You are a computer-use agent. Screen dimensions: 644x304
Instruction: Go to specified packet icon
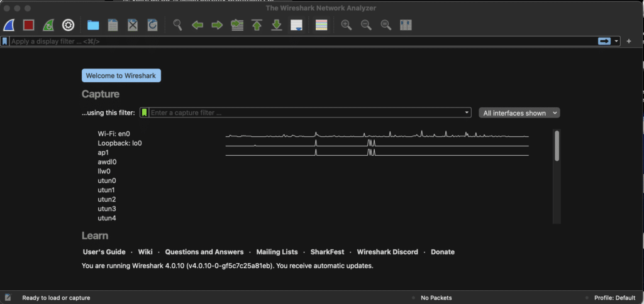(237, 25)
